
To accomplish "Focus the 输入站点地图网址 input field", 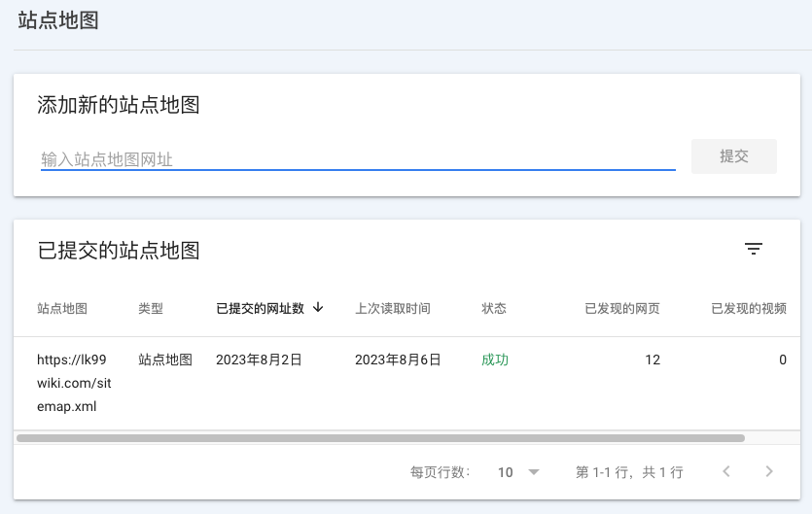I will 357,158.
